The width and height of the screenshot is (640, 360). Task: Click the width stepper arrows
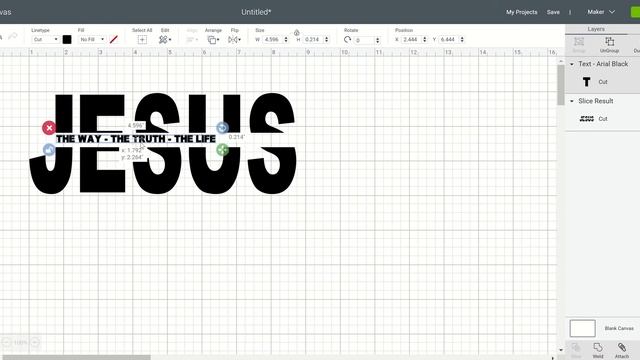coord(286,40)
